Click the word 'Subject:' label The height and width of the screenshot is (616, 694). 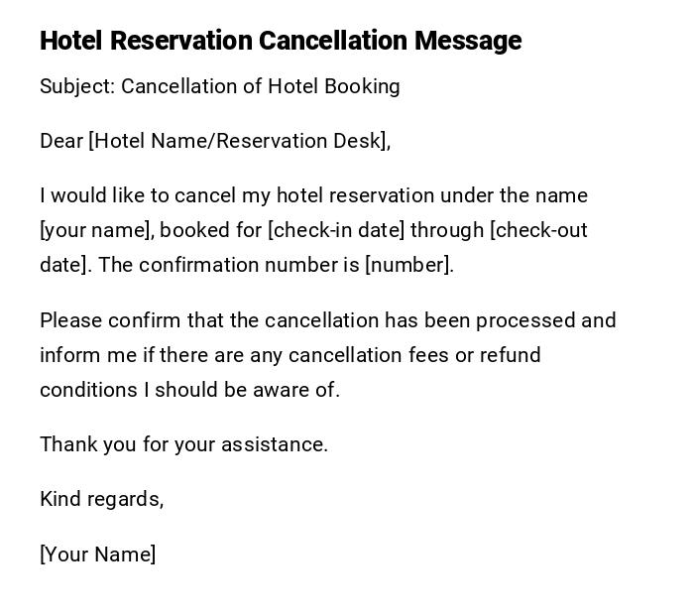click(x=77, y=86)
